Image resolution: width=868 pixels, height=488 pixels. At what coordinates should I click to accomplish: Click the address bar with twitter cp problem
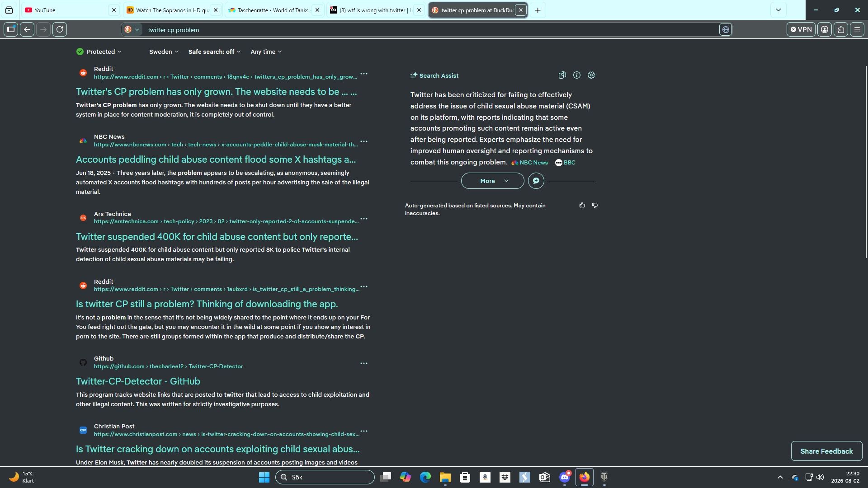click(429, 30)
